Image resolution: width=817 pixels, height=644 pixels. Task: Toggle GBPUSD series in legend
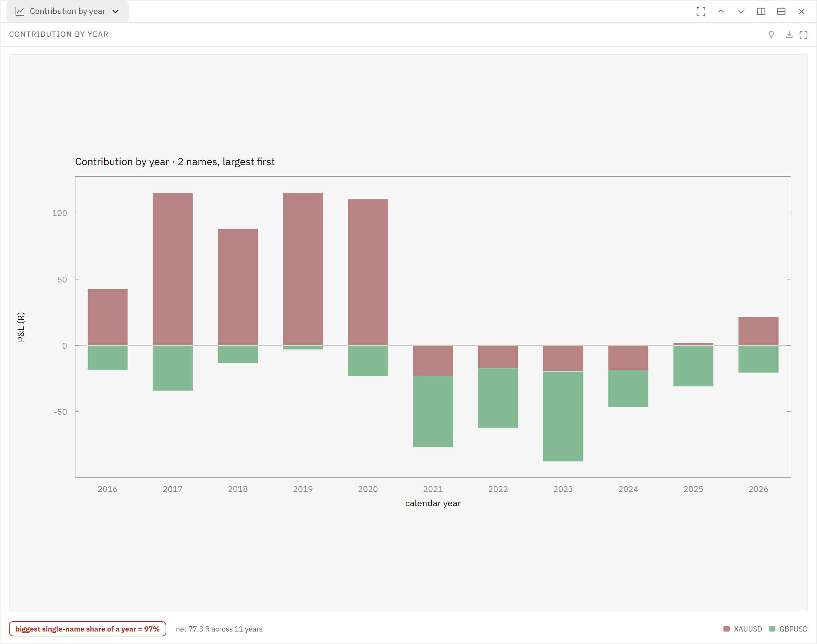pyautogui.click(x=788, y=629)
